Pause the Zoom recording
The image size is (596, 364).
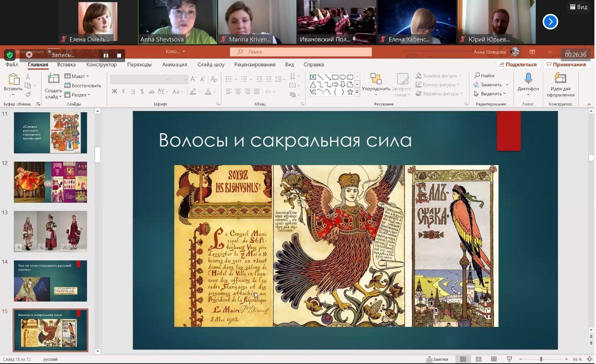106,55
